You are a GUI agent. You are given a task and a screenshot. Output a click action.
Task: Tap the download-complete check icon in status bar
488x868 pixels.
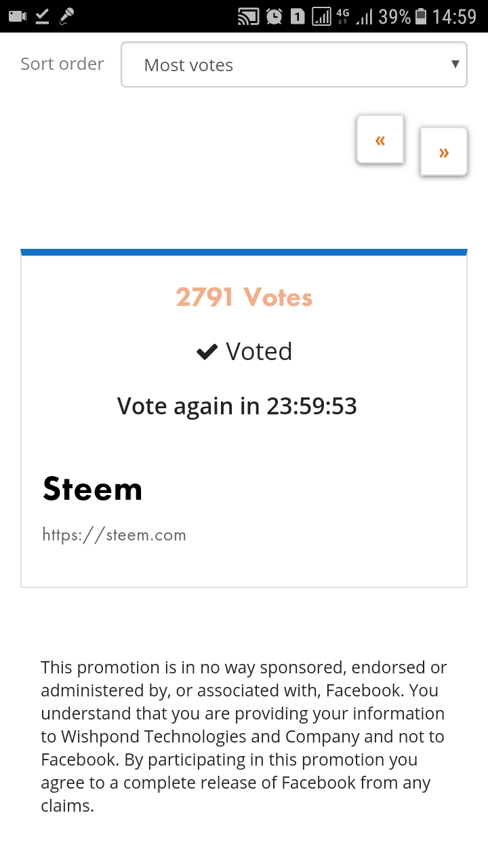tap(42, 16)
